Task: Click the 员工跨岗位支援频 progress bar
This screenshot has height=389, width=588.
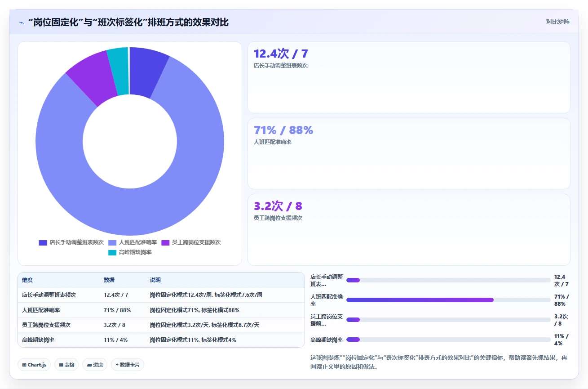Action: pyautogui.click(x=448, y=320)
